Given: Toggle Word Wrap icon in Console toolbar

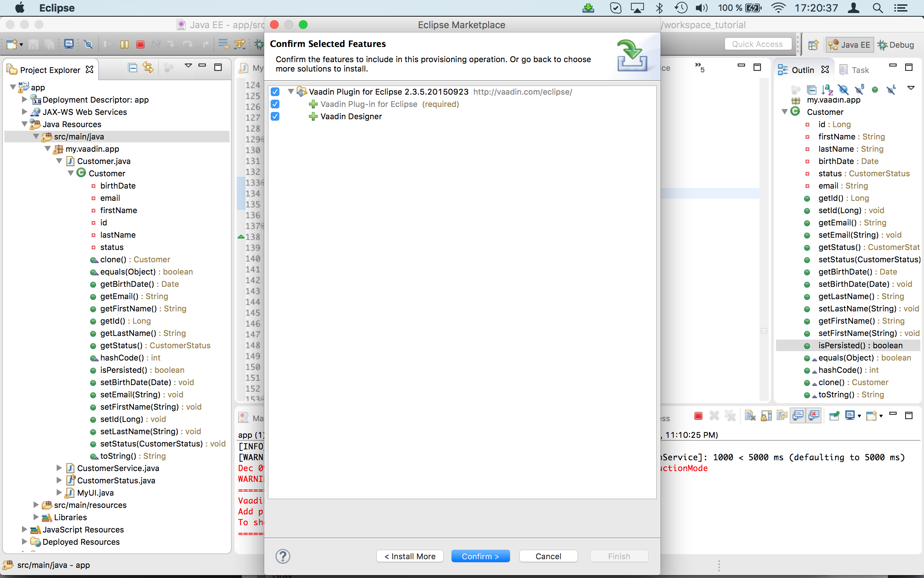Looking at the screenshot, I should click(783, 415).
